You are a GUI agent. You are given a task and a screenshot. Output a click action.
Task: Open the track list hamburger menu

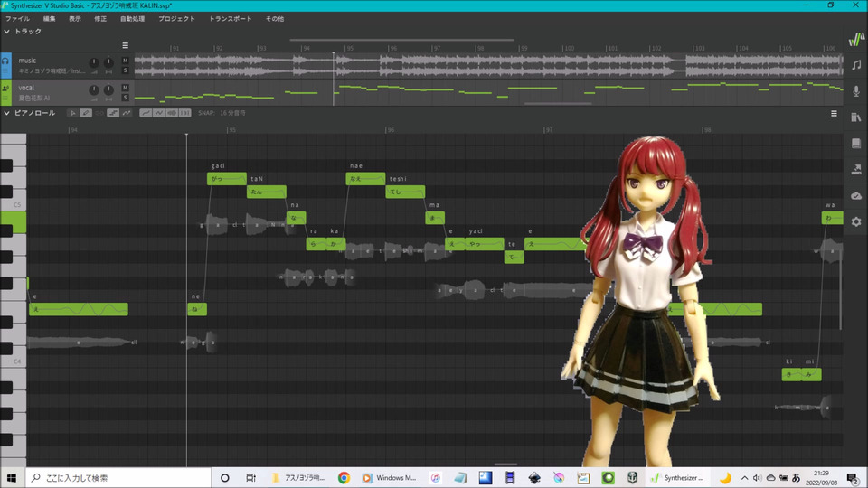[125, 45]
